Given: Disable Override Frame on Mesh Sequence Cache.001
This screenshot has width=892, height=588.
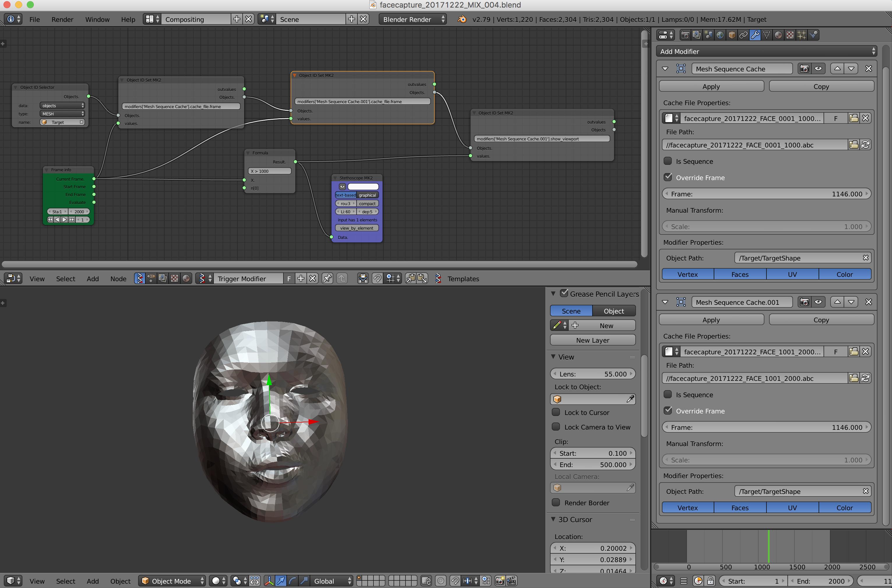Looking at the screenshot, I should click(x=668, y=410).
